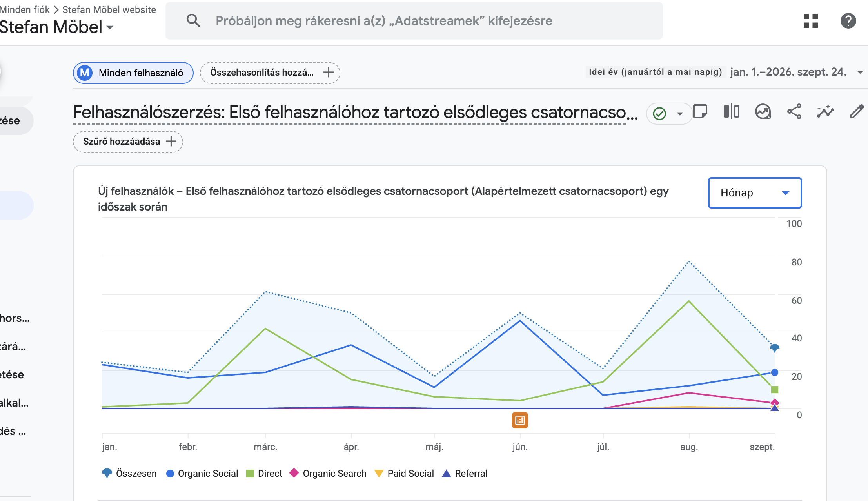The width and height of the screenshot is (868, 501).
Task: Click plus icon on comparison chip
Action: pyautogui.click(x=329, y=72)
